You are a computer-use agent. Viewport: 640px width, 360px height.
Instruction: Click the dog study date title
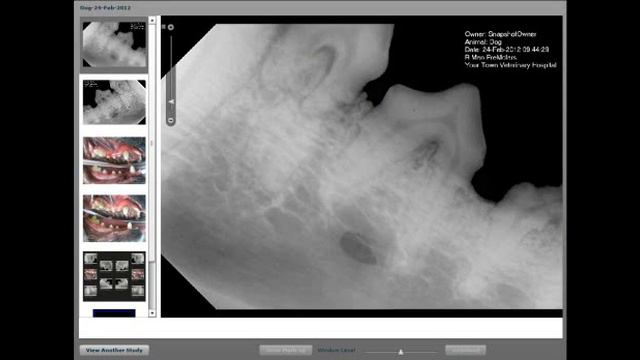pos(105,8)
